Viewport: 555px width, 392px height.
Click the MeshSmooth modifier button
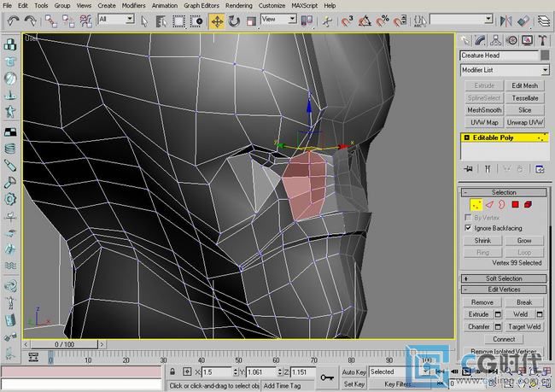484,110
